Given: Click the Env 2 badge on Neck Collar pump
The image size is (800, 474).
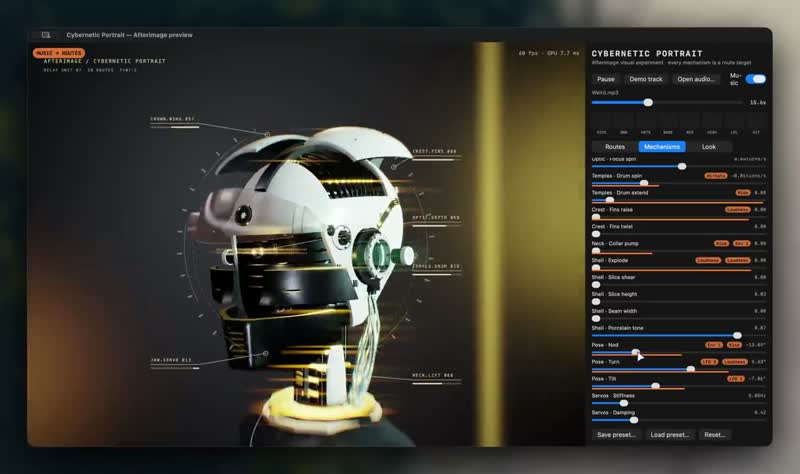Looking at the screenshot, I should pyautogui.click(x=742, y=243).
